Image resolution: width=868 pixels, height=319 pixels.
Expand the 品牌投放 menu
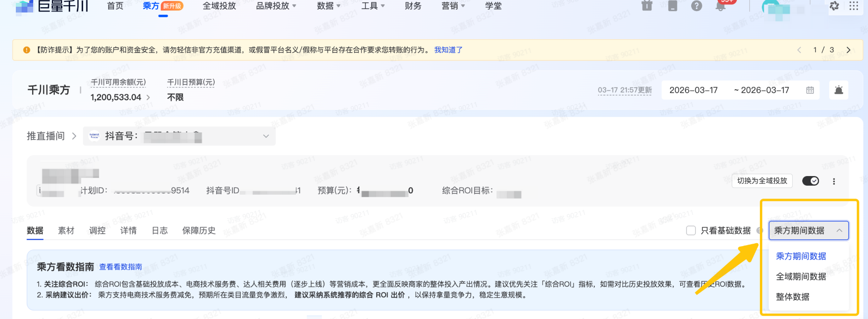pyautogui.click(x=276, y=6)
